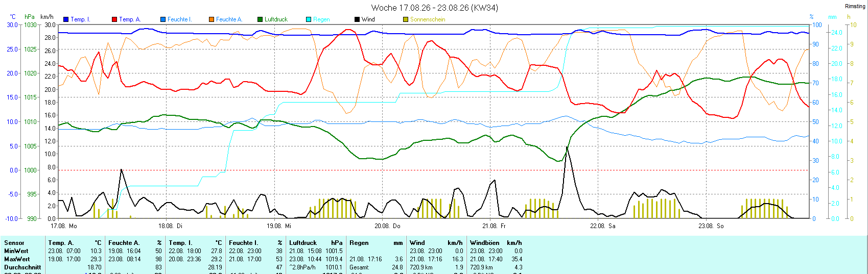
Task: Select the 'Temp. A.' legend label in chart header
Action: (x=129, y=19)
